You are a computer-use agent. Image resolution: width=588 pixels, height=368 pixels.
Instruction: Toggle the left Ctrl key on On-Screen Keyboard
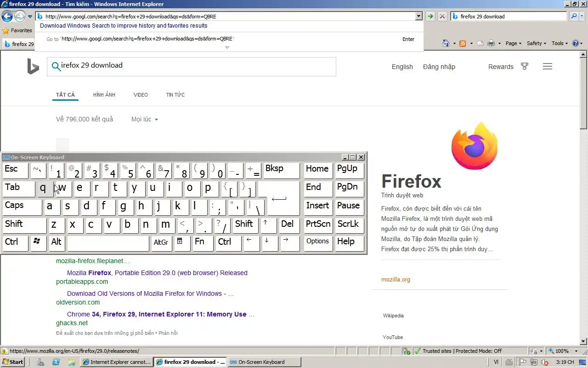pyautogui.click(x=15, y=243)
